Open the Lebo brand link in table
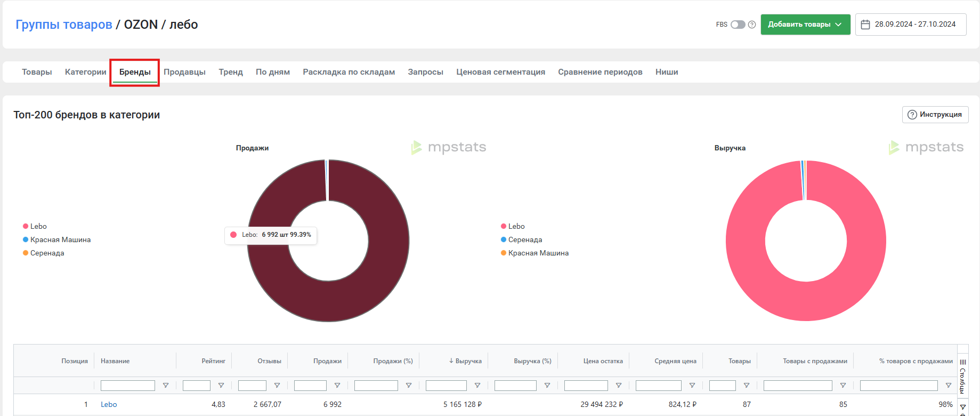This screenshot has height=416, width=980. pyautogui.click(x=109, y=405)
